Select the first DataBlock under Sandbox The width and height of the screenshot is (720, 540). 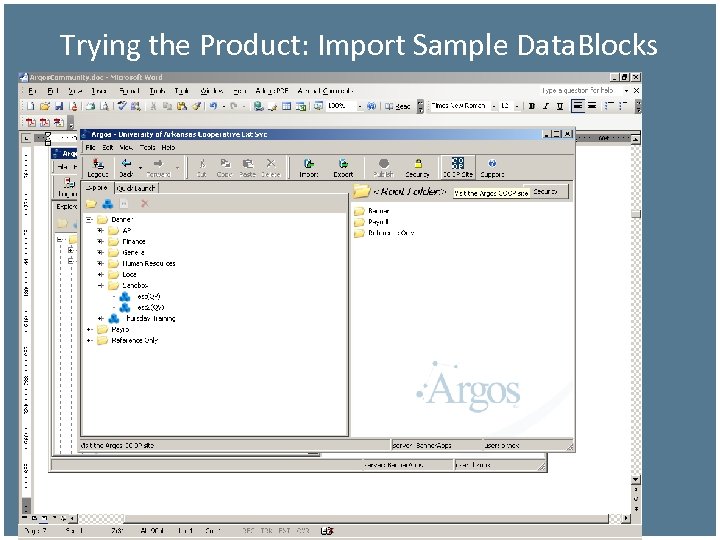(149, 297)
